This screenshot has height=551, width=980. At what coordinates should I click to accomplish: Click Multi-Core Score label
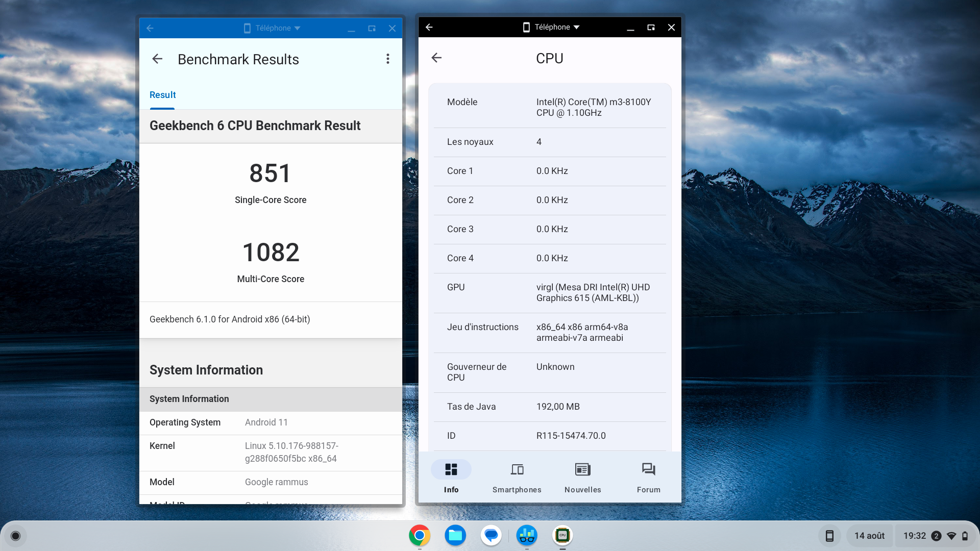pyautogui.click(x=271, y=279)
